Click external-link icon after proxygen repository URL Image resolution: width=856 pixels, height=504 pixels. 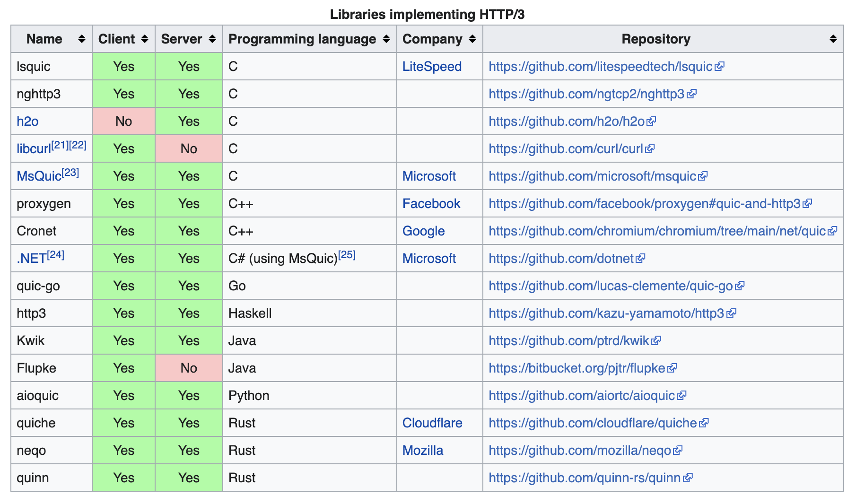point(808,203)
